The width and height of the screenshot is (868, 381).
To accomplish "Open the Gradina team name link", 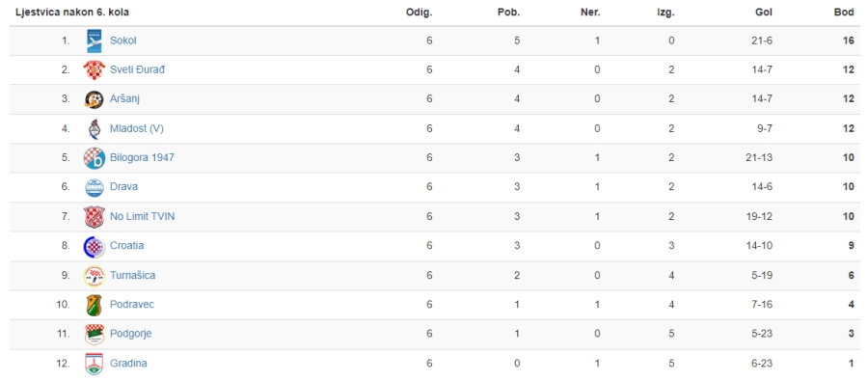I will (128, 364).
